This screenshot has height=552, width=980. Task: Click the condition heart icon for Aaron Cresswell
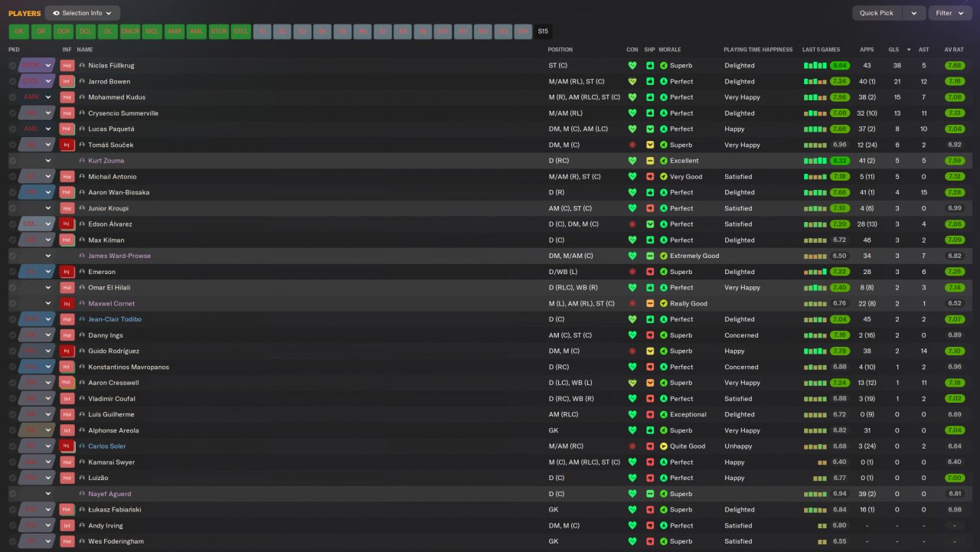pos(632,383)
